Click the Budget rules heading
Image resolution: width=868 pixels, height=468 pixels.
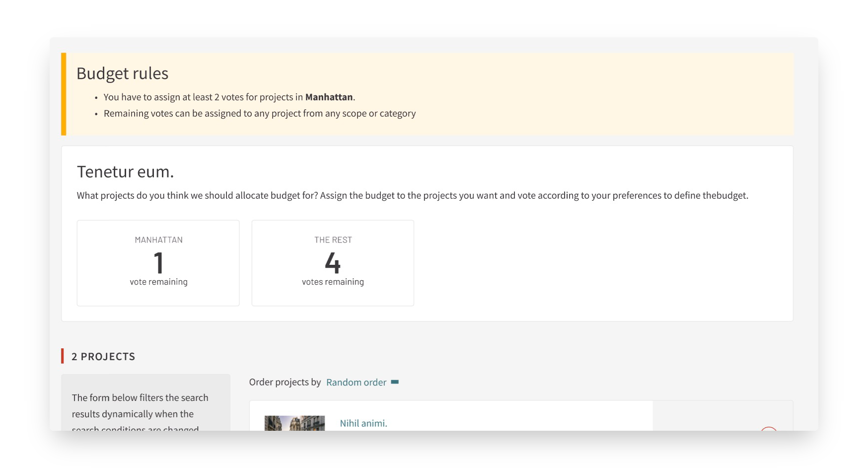pos(122,74)
